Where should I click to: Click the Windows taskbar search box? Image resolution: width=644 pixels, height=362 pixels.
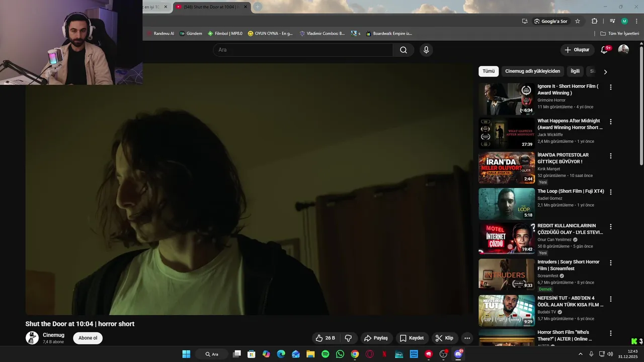click(211, 354)
